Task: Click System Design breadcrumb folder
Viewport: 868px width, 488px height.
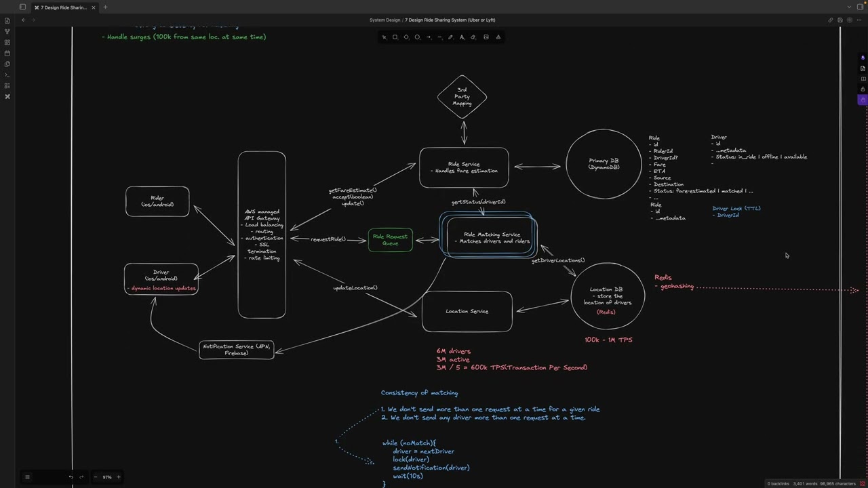Action: pos(384,20)
